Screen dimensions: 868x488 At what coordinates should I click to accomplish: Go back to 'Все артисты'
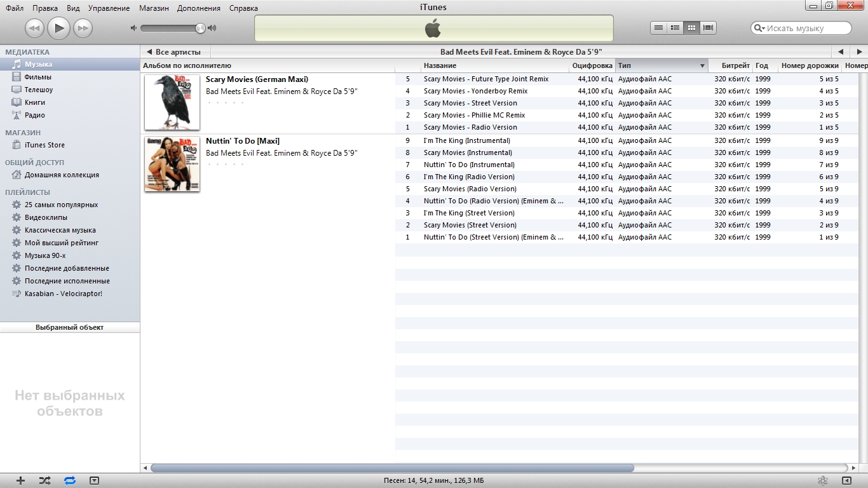click(x=173, y=52)
